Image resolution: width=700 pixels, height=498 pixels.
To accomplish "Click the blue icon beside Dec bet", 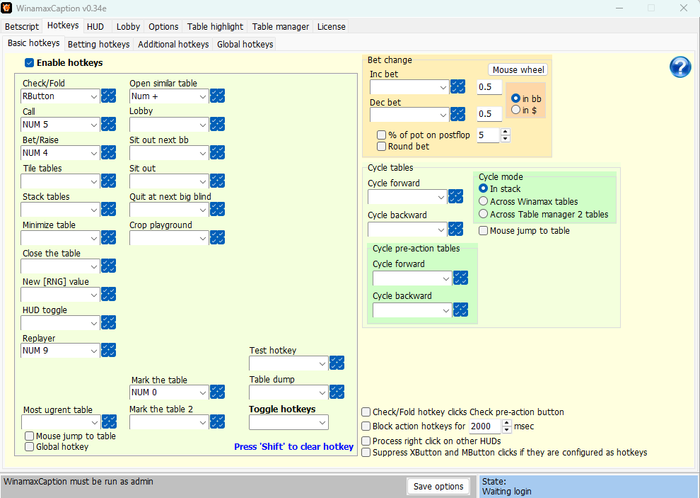I will pos(458,114).
